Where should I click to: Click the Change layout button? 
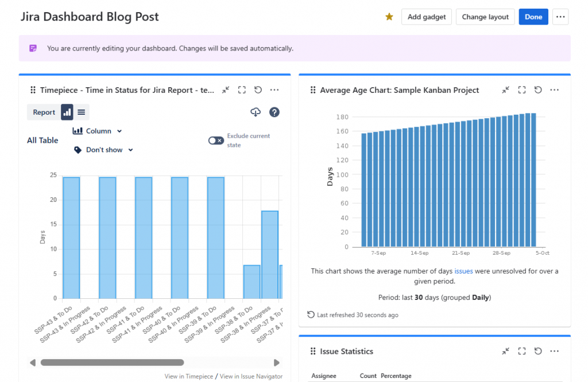point(485,17)
